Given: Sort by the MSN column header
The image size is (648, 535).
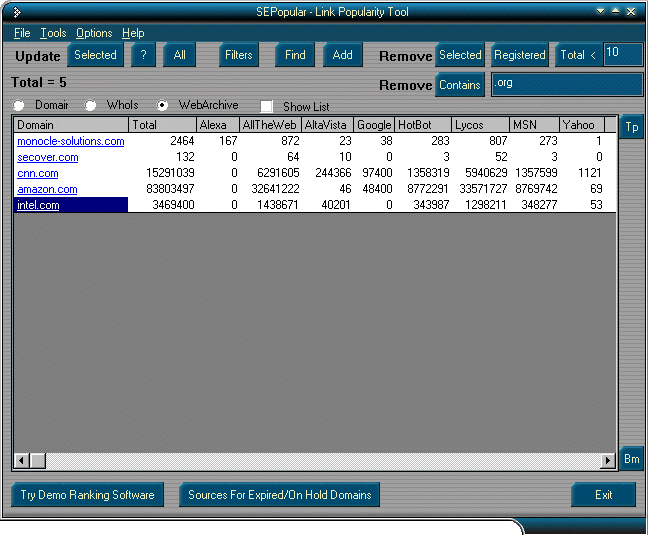Looking at the screenshot, I should pyautogui.click(x=534, y=125).
